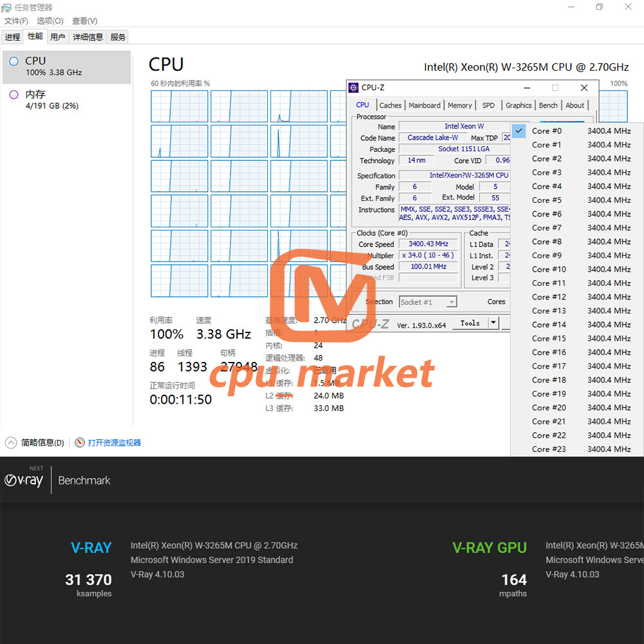Click the Core Speed 3400.43 MHz field
Viewport: 644px width, 644px height.
point(428,244)
